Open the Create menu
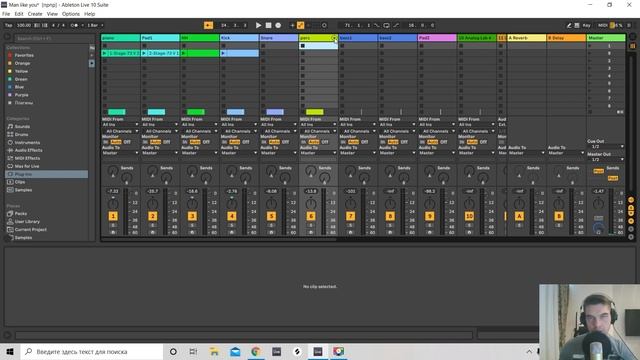 pyautogui.click(x=35, y=14)
